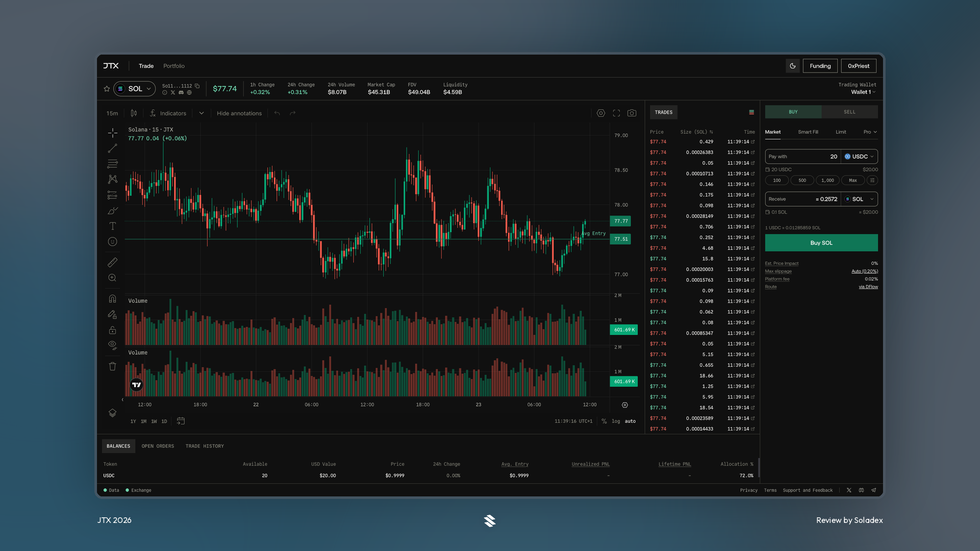Swap size unit in trades header
The width and height of the screenshot is (980, 551).
pyautogui.click(x=711, y=132)
